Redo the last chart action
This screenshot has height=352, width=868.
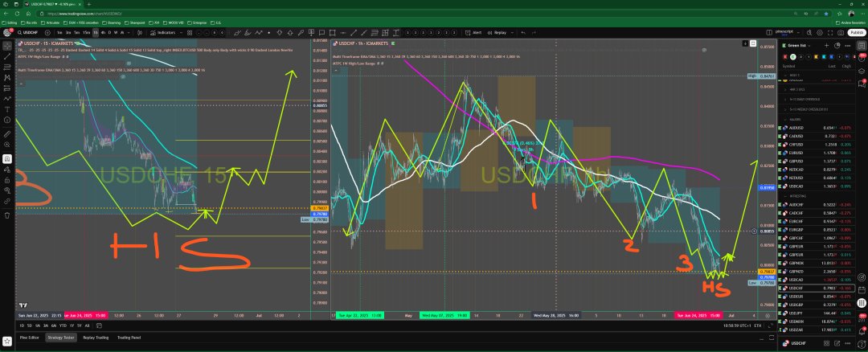click(x=534, y=33)
